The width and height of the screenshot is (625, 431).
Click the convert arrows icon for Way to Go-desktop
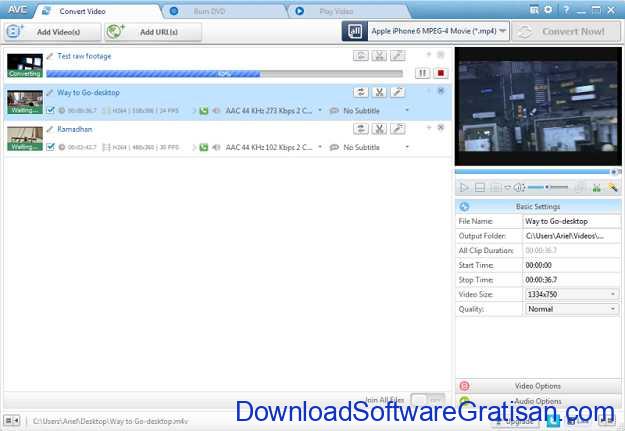361,92
